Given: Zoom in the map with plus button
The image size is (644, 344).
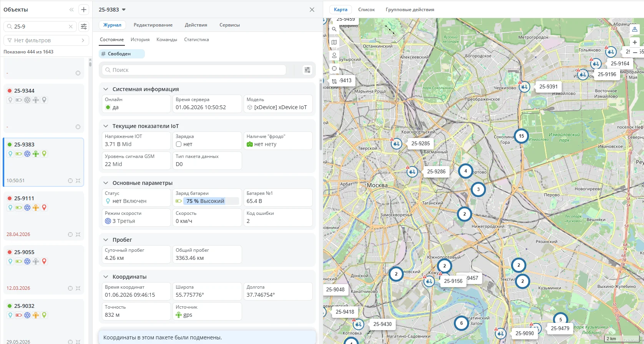Looking at the screenshot, I should click(x=635, y=42).
